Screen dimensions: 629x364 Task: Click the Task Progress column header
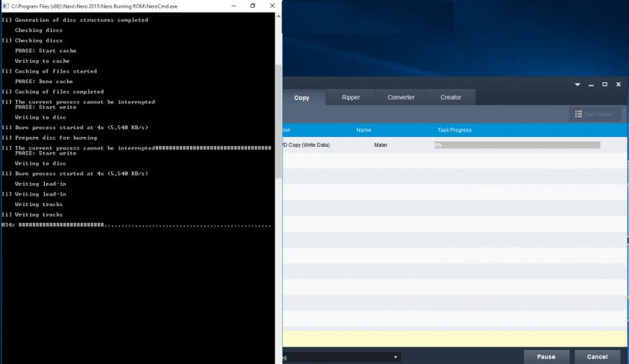pos(454,130)
